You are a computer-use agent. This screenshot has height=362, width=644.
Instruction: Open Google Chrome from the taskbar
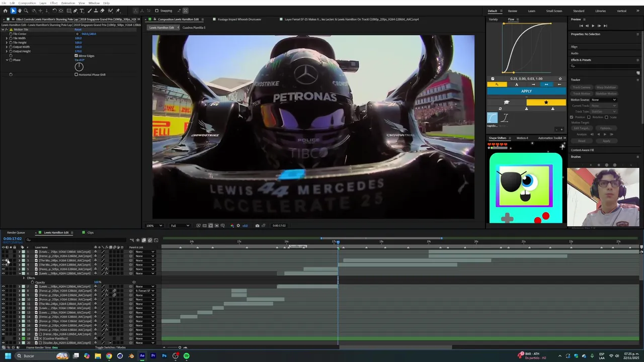click(109, 356)
